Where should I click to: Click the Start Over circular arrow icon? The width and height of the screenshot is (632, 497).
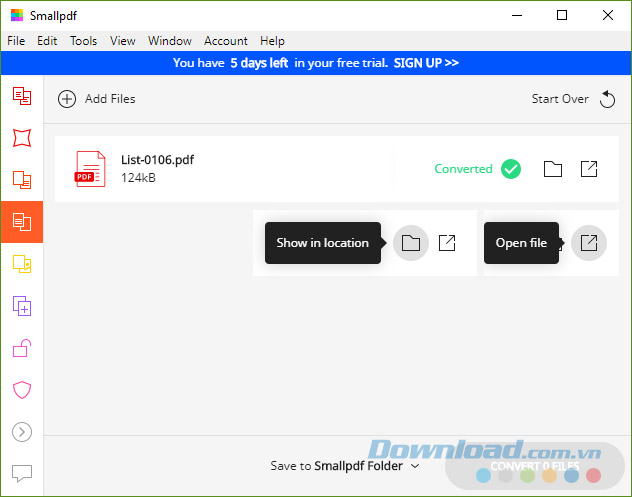click(607, 99)
